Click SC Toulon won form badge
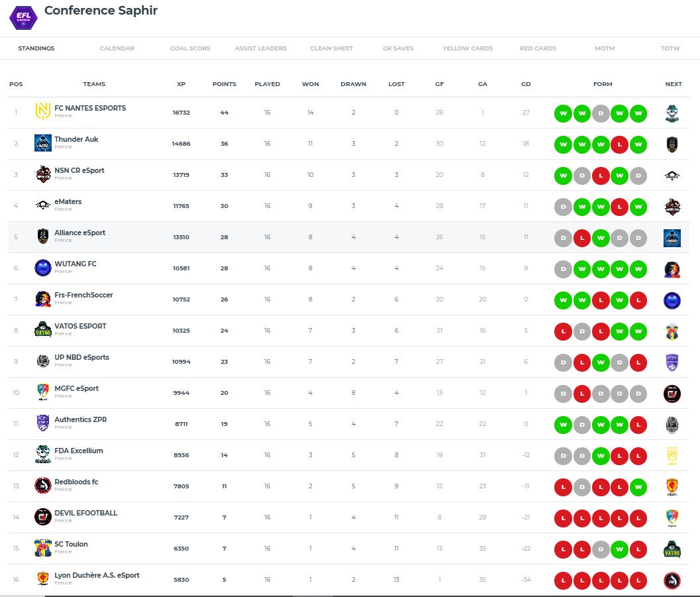The width and height of the screenshot is (700, 597). (x=620, y=549)
